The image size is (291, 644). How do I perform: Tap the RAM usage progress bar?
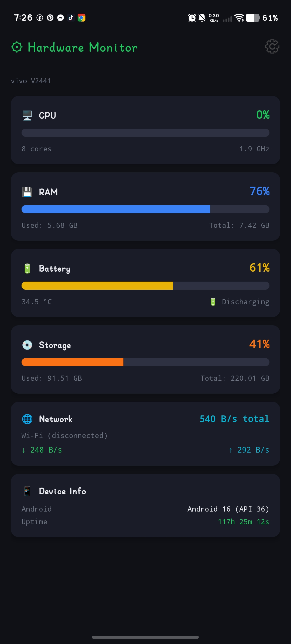coord(145,209)
